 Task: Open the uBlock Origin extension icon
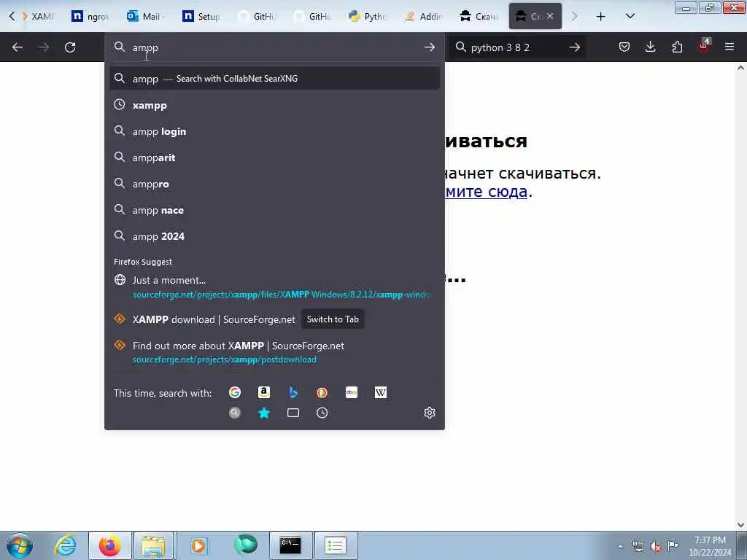(703, 47)
